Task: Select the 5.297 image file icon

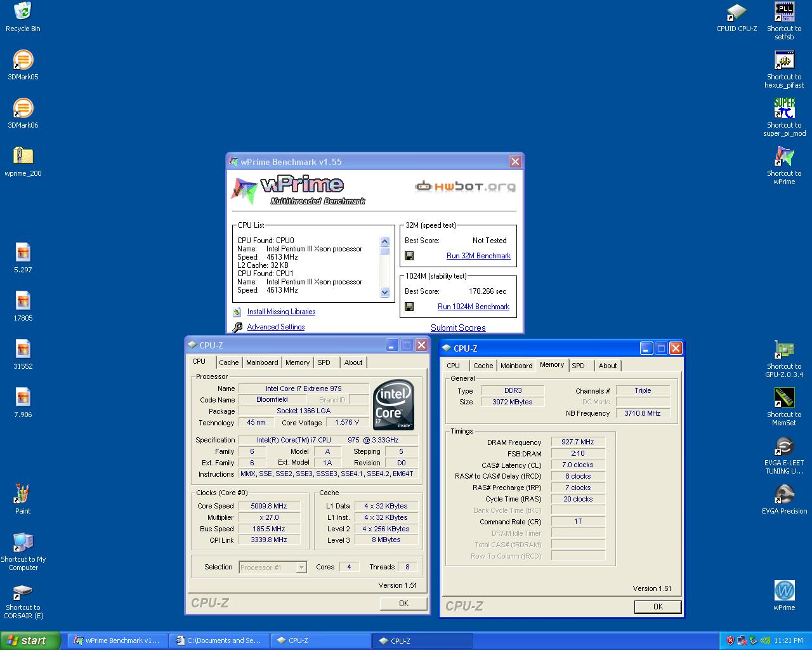Action: [23, 258]
